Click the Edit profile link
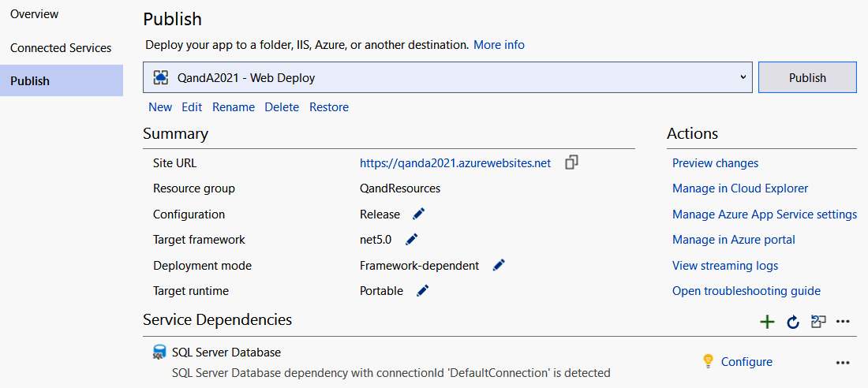This screenshot has width=868, height=388. [192, 106]
